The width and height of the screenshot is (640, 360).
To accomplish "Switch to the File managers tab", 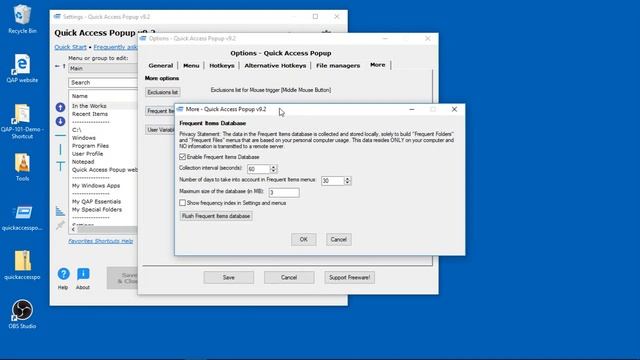I will (338, 65).
